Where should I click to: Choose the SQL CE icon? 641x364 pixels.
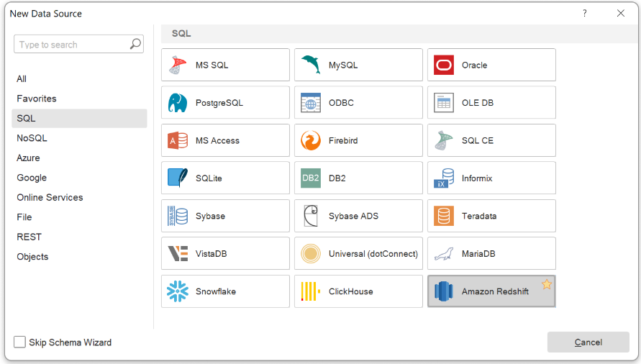coord(444,141)
